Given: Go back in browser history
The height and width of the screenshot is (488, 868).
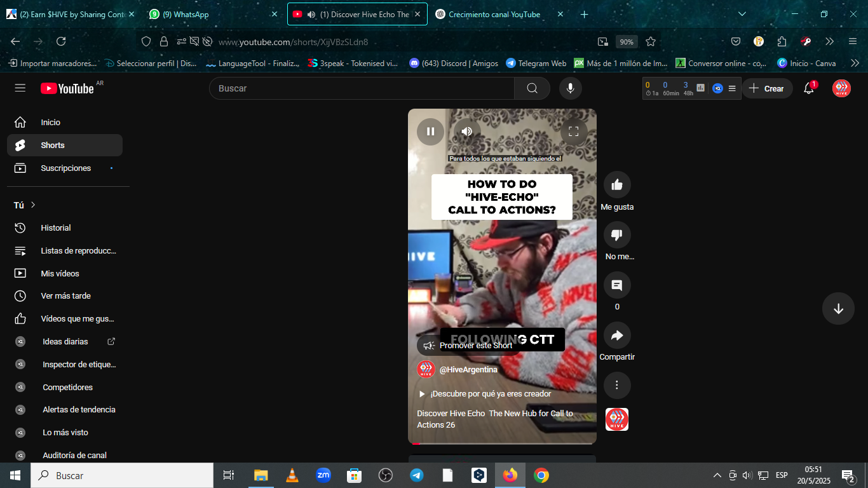Looking at the screenshot, I should (15, 41).
